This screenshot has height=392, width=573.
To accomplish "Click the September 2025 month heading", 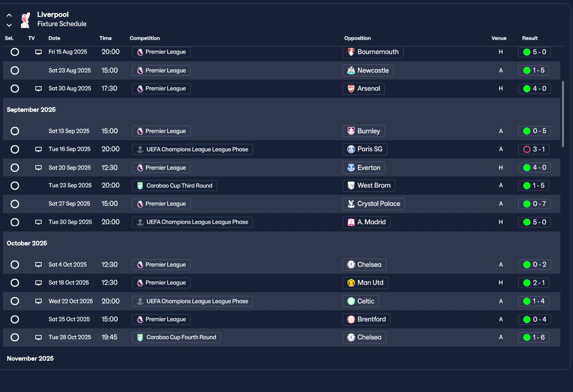I will pyautogui.click(x=31, y=110).
